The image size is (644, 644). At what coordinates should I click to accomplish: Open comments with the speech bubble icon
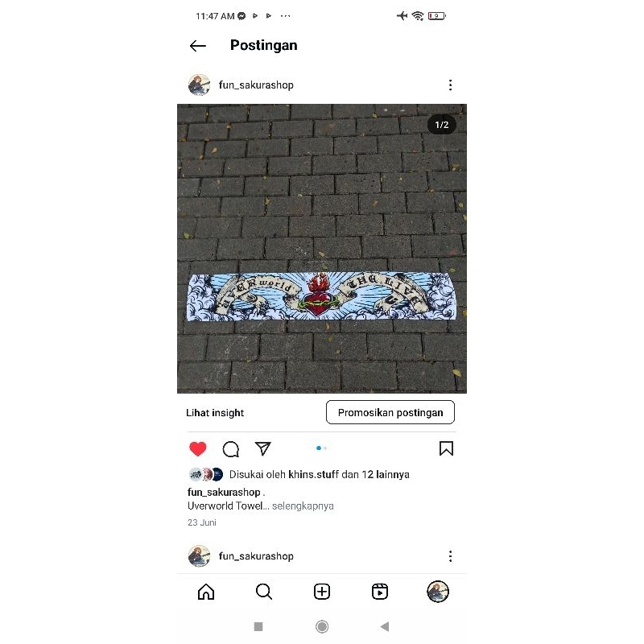(x=230, y=449)
